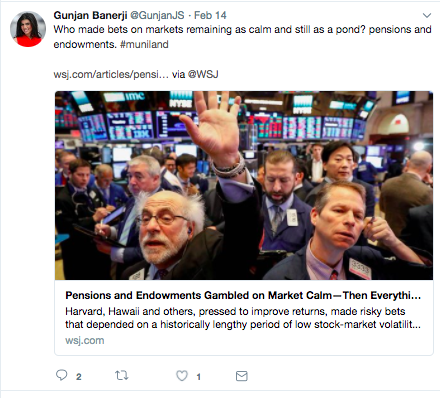This screenshot has width=440, height=398.
Task: Click the wsj.com card domain label
Action: [x=85, y=340]
